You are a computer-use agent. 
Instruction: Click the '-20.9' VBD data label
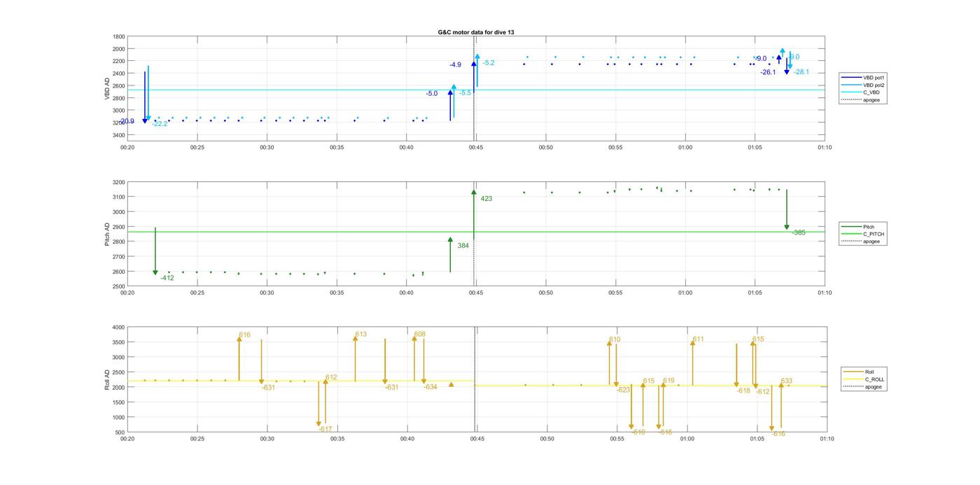[127, 121]
